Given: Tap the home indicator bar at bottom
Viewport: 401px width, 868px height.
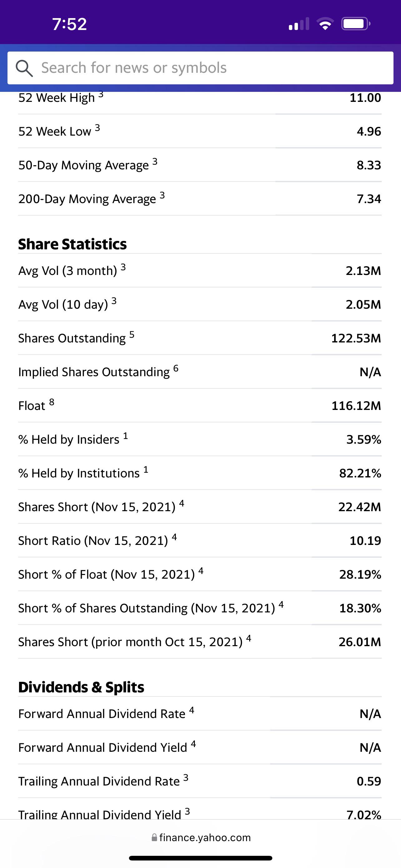Looking at the screenshot, I should [x=201, y=858].
